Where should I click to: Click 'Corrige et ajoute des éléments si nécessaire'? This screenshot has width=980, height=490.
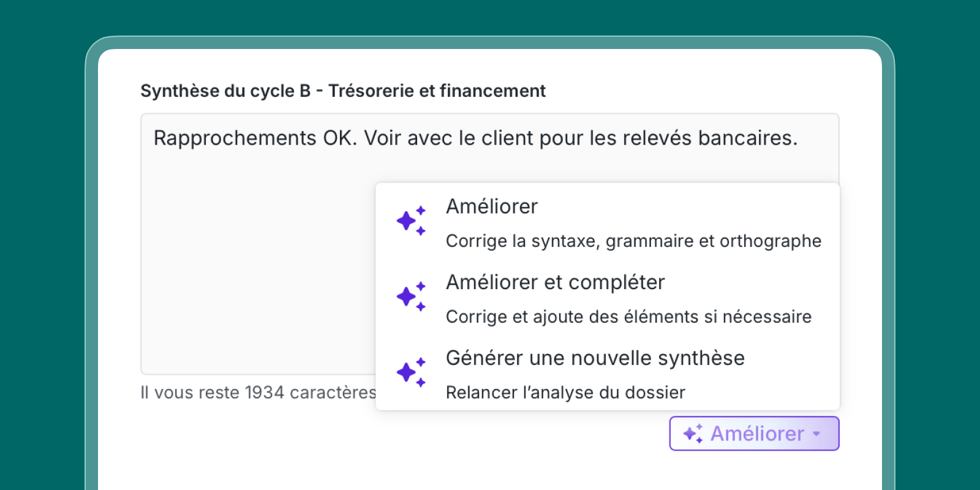628,317
